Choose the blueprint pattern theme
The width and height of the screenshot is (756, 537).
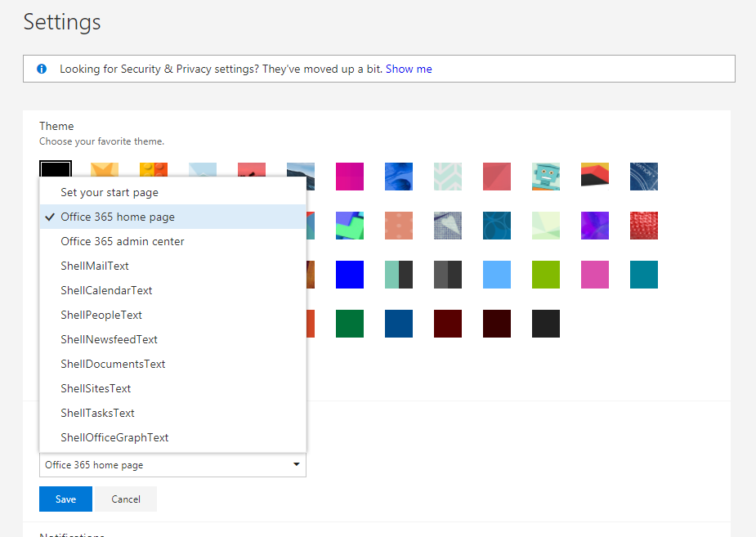(644, 177)
